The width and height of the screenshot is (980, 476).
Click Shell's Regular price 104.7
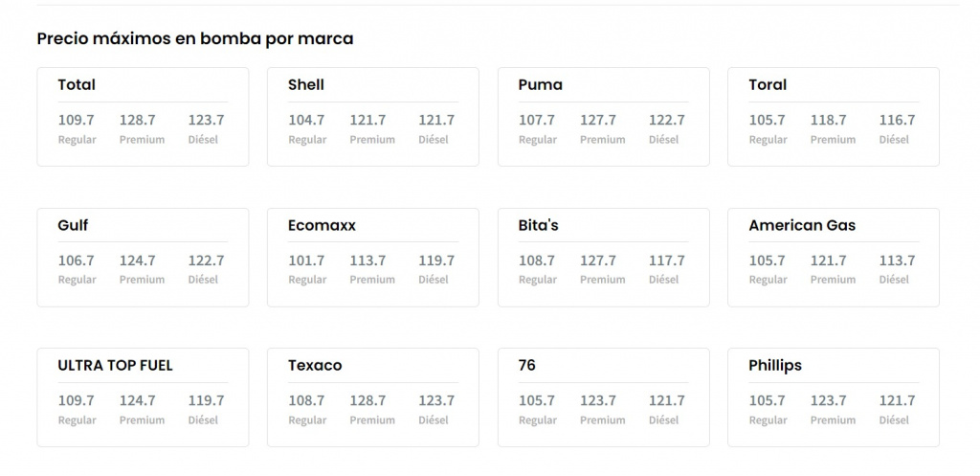(x=306, y=120)
